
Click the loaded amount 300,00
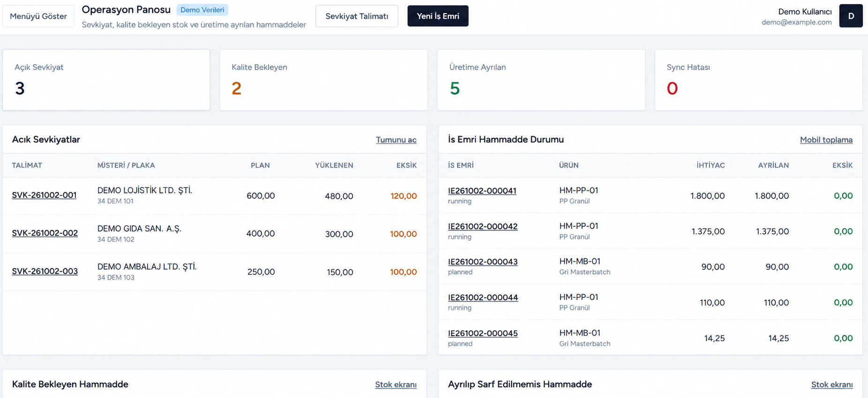point(339,234)
